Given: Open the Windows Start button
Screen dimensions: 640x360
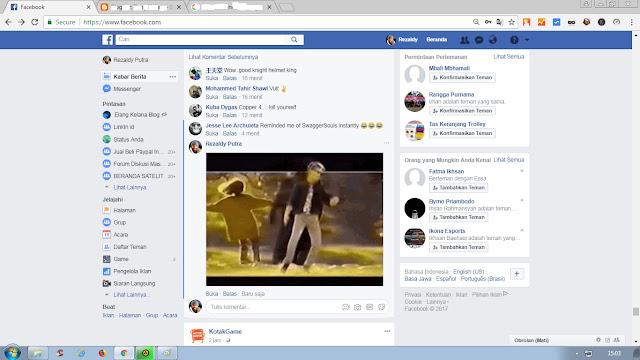Looking at the screenshot, I should coord(12,352).
